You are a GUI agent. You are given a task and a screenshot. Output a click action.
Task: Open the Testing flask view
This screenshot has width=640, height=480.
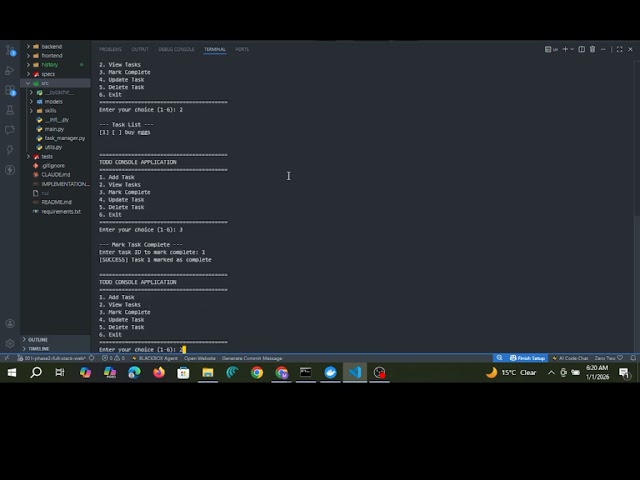pos(10,110)
